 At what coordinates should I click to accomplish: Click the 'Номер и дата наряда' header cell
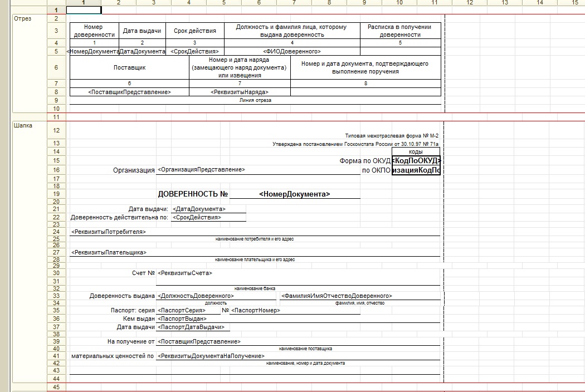pos(240,67)
